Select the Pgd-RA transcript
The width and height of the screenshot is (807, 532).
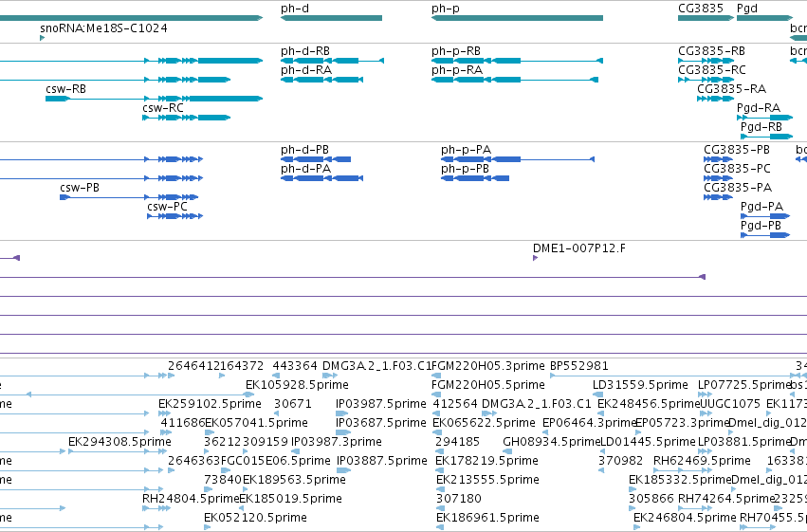tap(764, 118)
